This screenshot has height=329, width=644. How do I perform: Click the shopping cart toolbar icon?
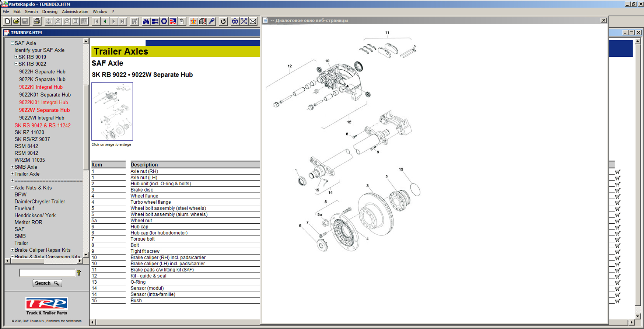[x=134, y=21]
